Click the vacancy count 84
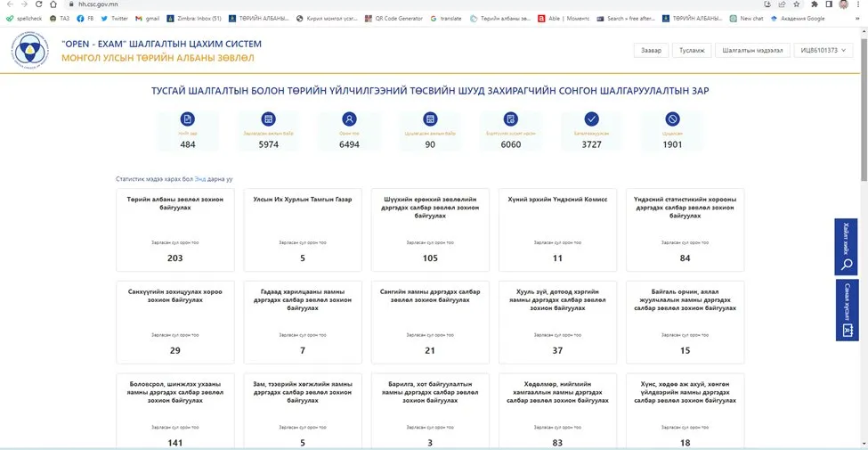This screenshot has width=868, height=450. [685, 258]
